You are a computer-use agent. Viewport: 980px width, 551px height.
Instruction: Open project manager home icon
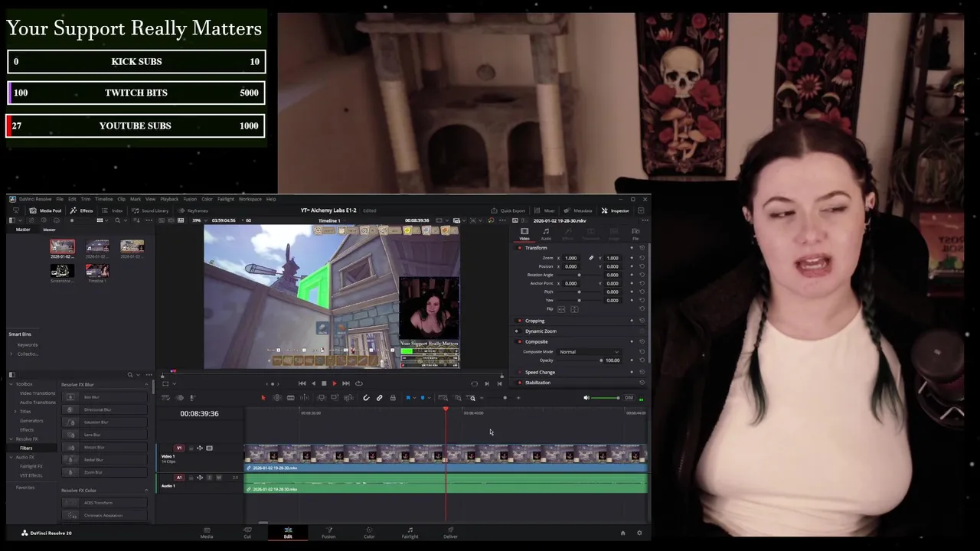pos(622,533)
